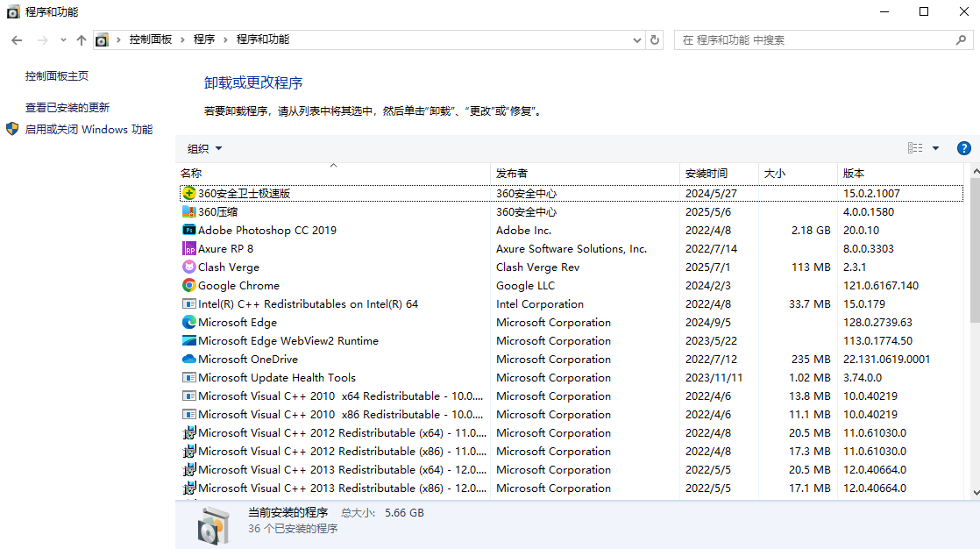Click the Visual C++ 2012 (x86) icon
Screen dimensions: 980x549
click(188, 451)
